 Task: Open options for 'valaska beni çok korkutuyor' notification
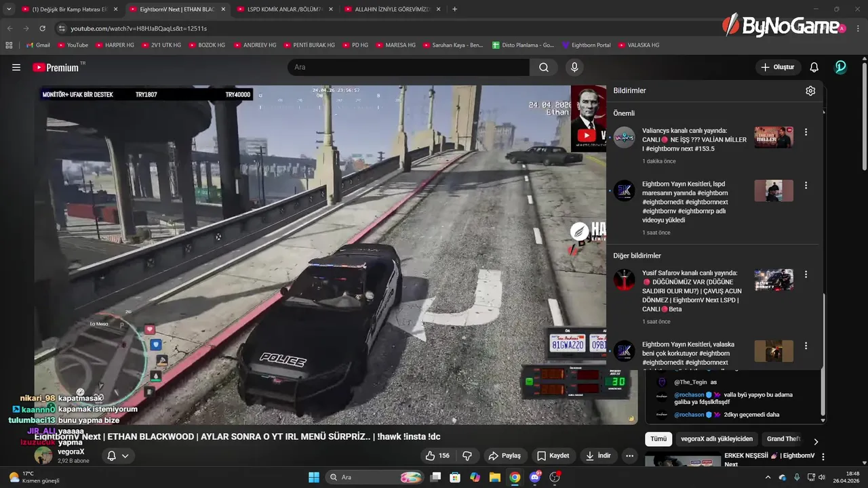[806, 346]
